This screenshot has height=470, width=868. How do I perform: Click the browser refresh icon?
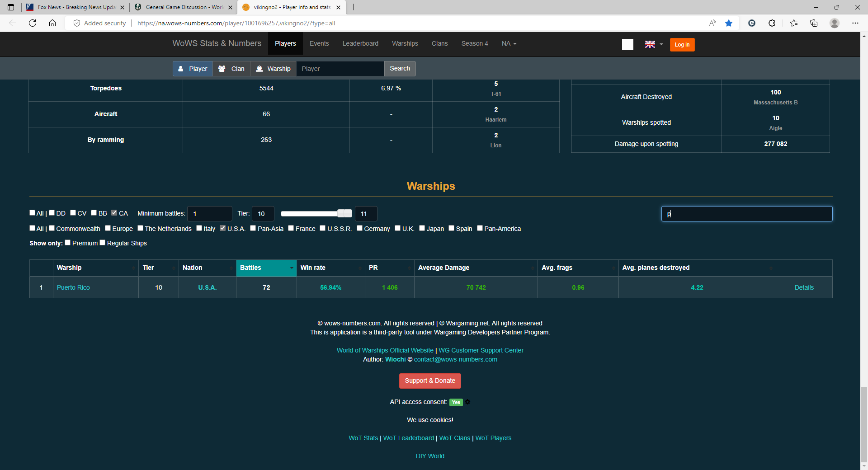click(x=33, y=23)
